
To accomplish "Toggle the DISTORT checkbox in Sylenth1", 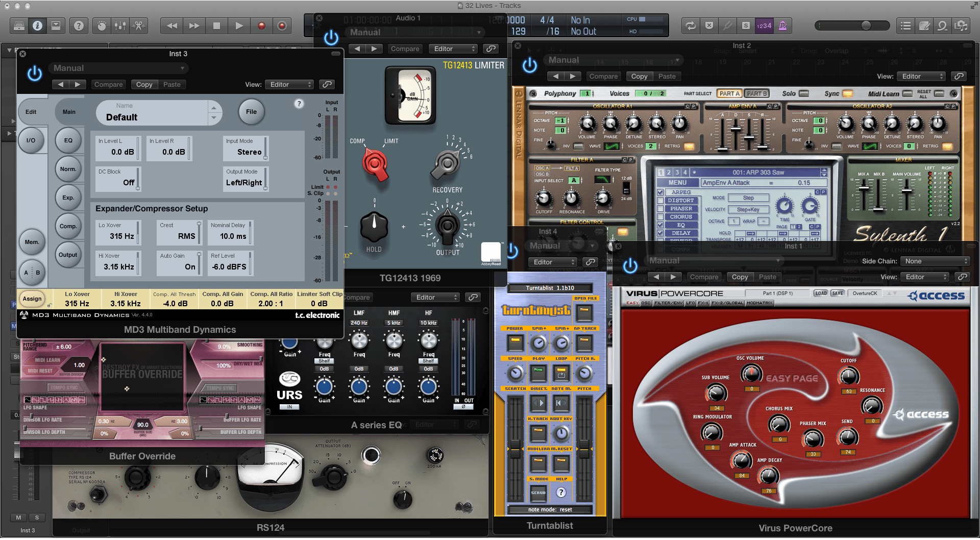I will point(660,201).
